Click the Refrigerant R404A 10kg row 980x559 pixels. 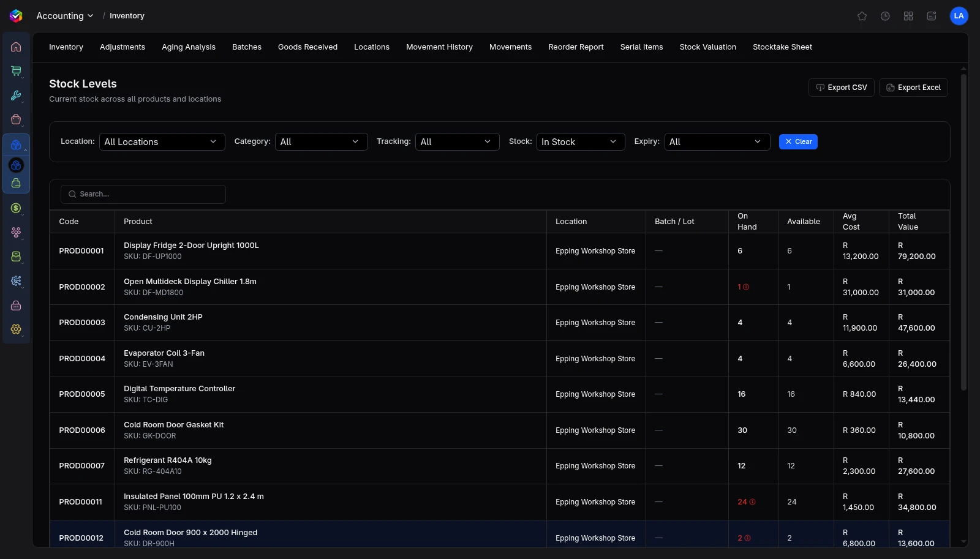[x=500, y=466]
